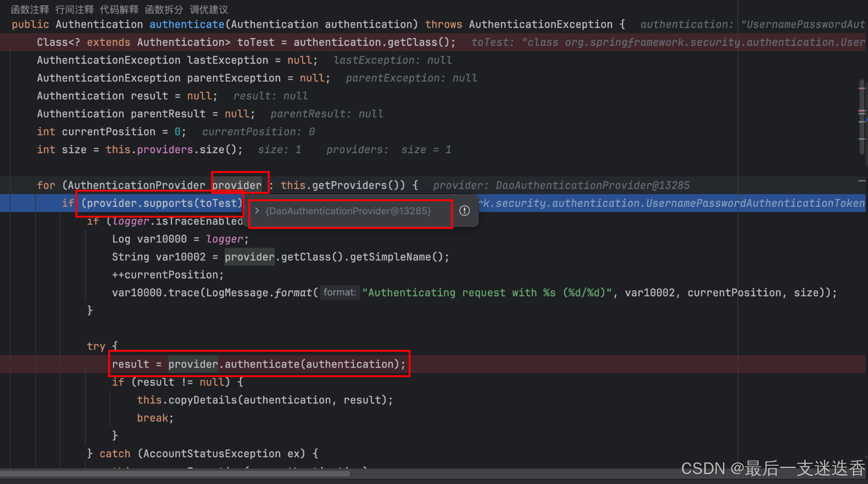The width and height of the screenshot is (868, 484).
Task: Click 'provider.getClass().getSimpleName()' expression
Action: pyautogui.click(x=334, y=257)
